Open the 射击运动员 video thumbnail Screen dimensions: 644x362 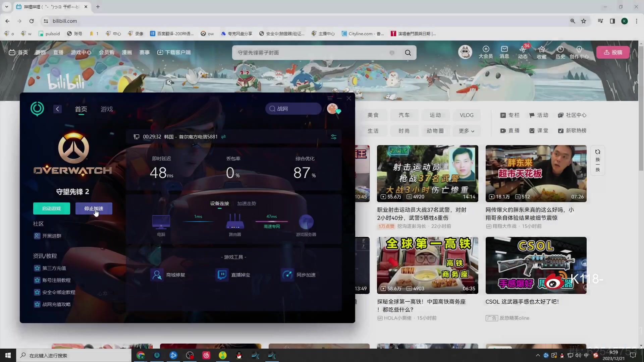[x=427, y=173]
